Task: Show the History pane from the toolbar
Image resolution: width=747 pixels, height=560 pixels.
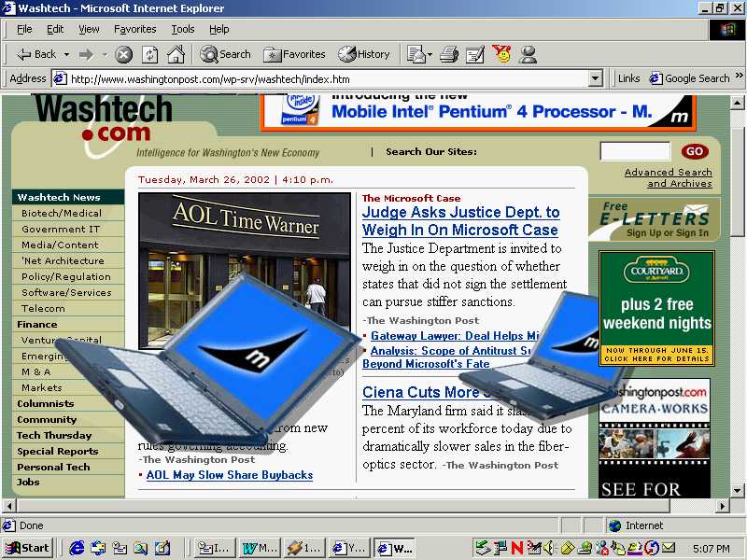Action: (x=364, y=54)
